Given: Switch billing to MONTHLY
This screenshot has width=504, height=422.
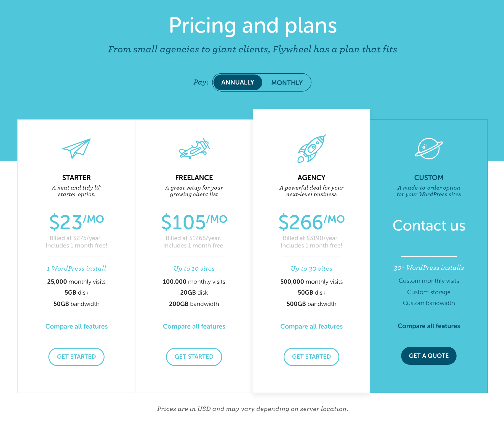Looking at the screenshot, I should [287, 82].
